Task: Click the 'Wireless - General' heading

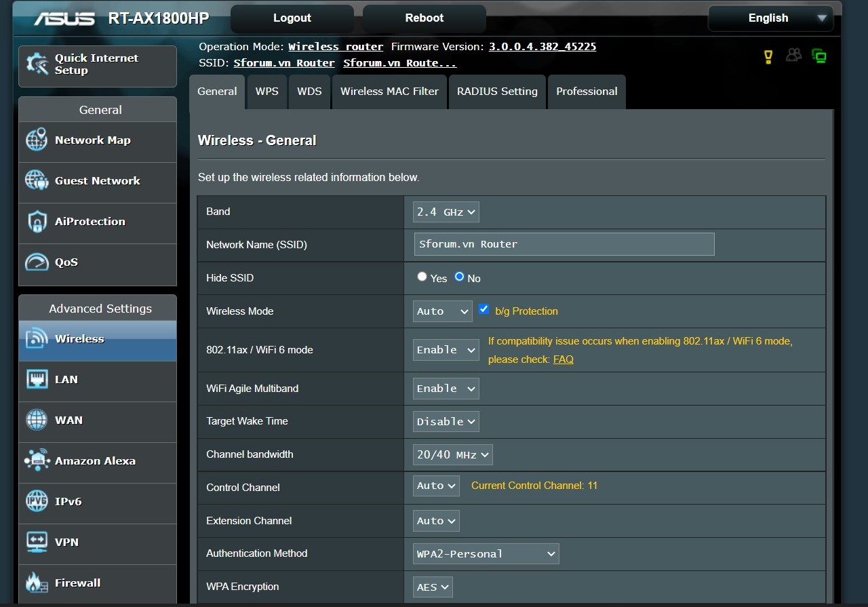Action: pos(257,140)
